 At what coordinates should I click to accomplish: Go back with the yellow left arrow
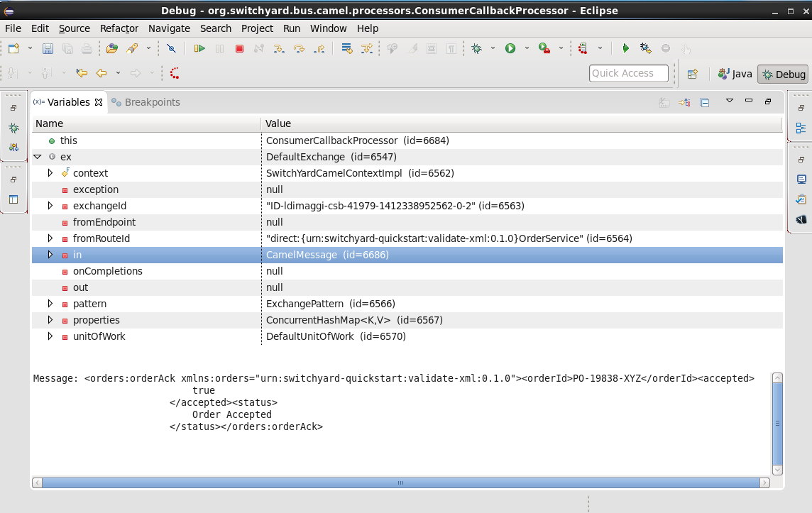[x=101, y=73]
